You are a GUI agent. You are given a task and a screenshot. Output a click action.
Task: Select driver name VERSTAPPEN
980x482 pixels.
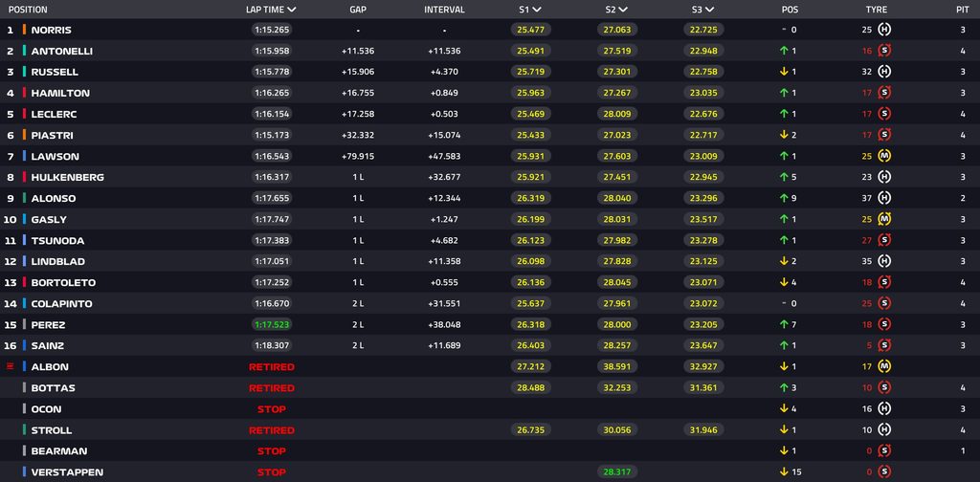(x=67, y=472)
